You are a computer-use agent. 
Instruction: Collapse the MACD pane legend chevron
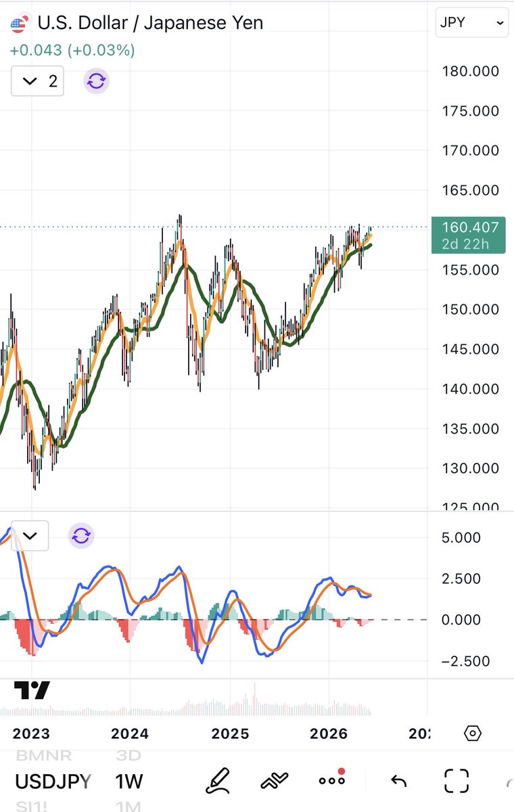pos(30,536)
